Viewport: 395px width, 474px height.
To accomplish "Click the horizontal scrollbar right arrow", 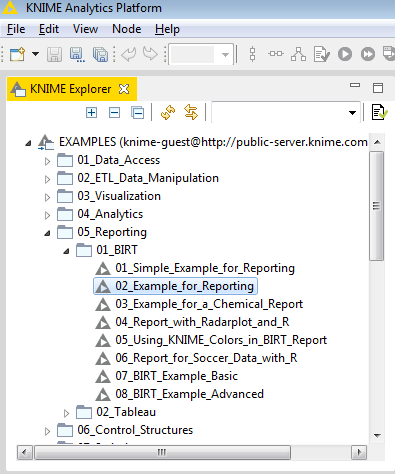I will pos(359,452).
